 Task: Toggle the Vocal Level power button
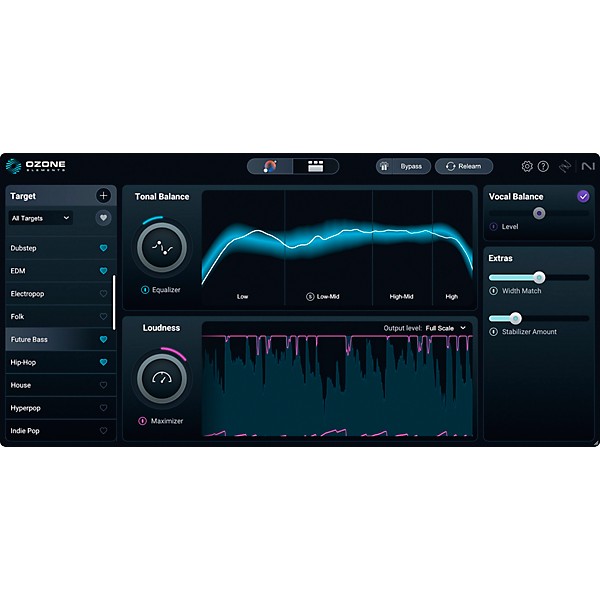[x=494, y=227]
